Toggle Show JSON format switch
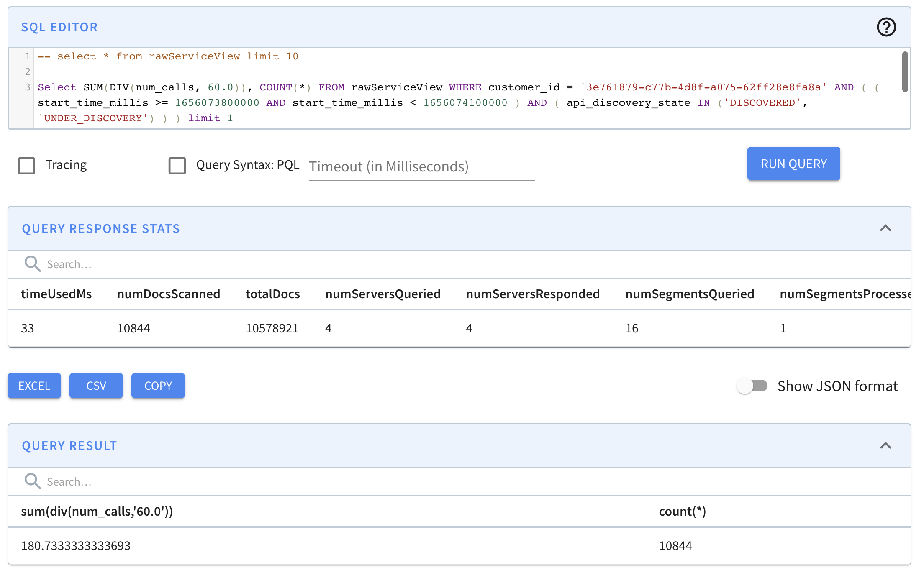Image resolution: width=924 pixels, height=578 pixels. (752, 386)
